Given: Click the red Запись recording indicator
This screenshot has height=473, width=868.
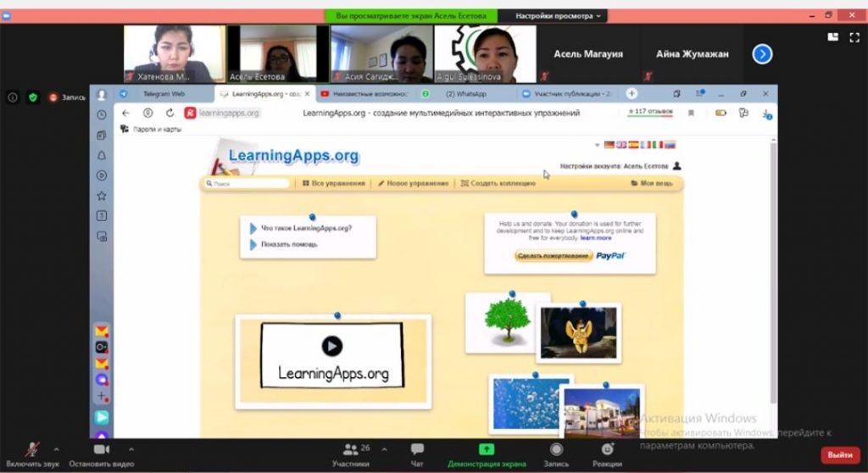Looking at the screenshot, I should coord(68,97).
